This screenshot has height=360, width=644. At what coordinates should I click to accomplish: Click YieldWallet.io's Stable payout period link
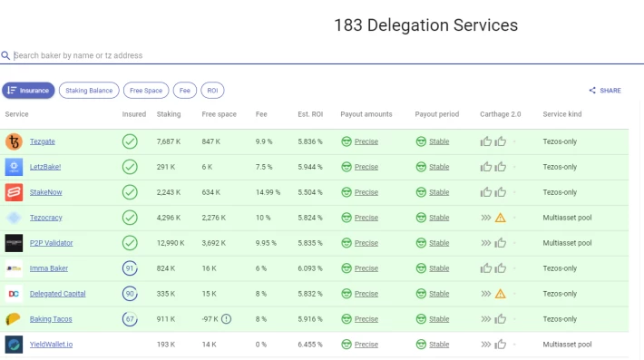click(x=439, y=345)
